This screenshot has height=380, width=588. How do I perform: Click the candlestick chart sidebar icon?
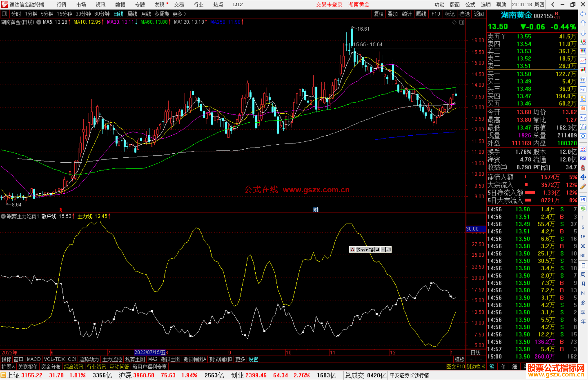(583, 70)
